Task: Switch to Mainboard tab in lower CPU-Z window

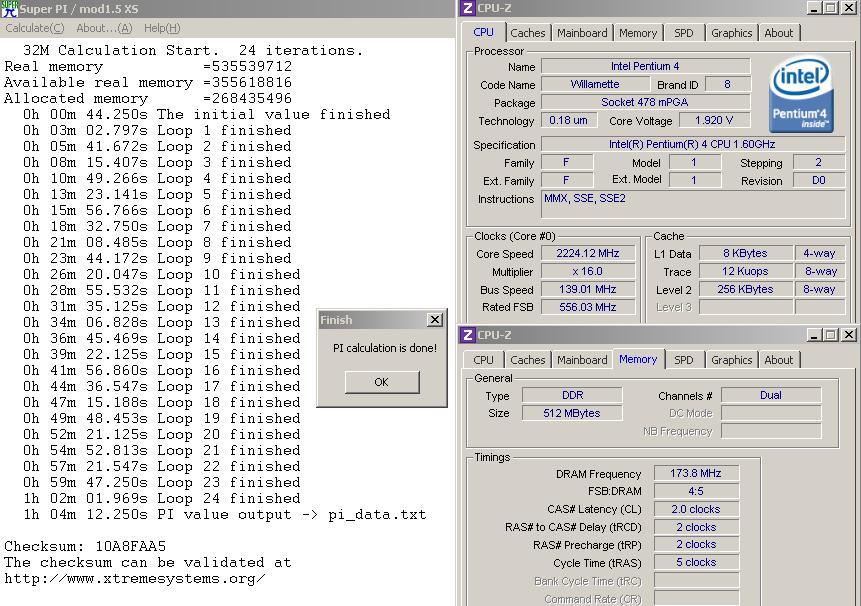Action: tap(582, 360)
